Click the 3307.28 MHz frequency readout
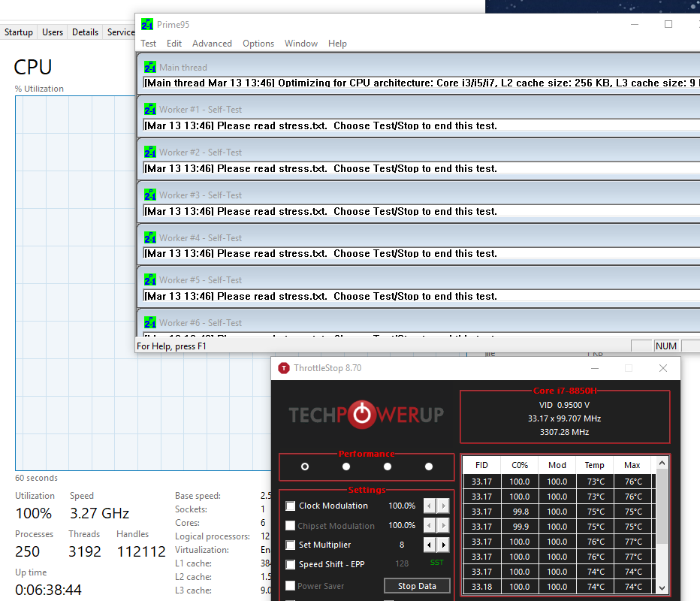700x601 pixels. (564, 432)
